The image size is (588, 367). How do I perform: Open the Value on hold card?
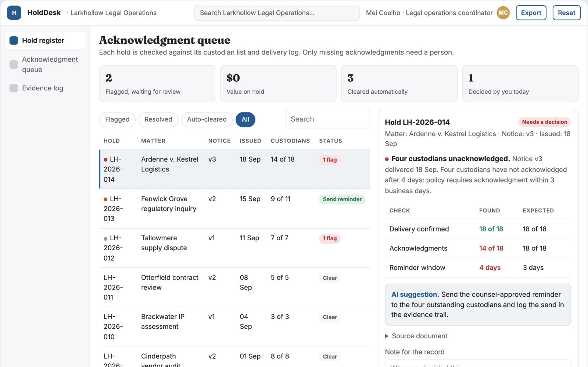278,84
